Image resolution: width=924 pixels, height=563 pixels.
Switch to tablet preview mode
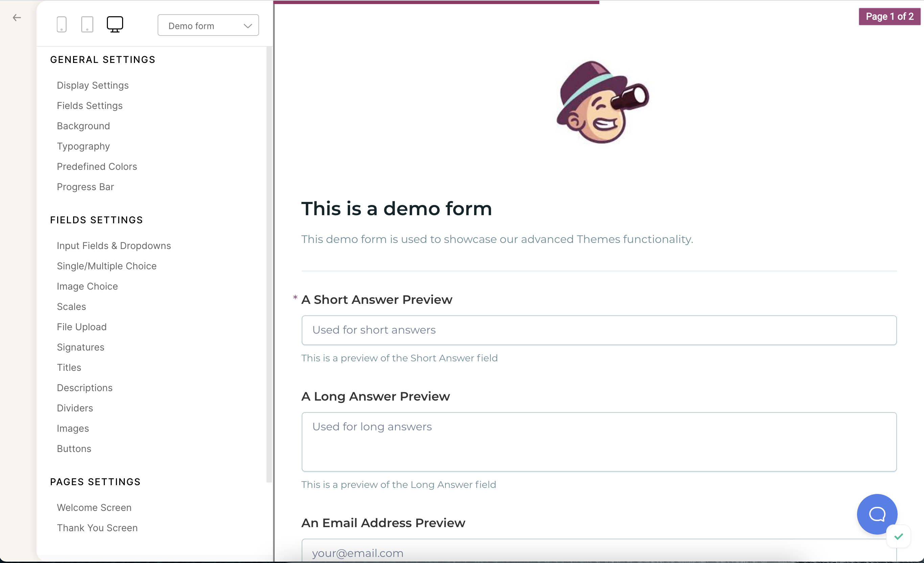[x=87, y=25]
